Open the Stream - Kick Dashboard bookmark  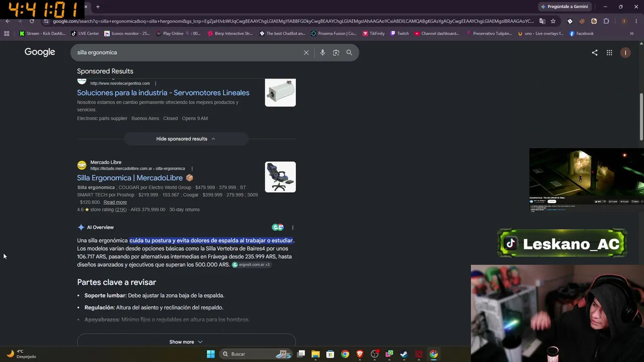[43, 34]
